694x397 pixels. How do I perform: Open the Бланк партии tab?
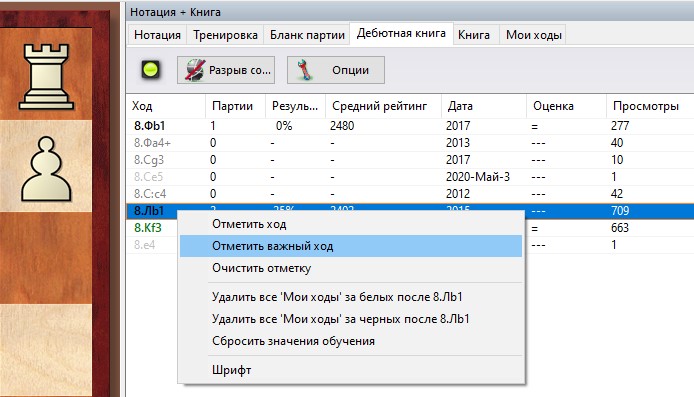click(307, 35)
